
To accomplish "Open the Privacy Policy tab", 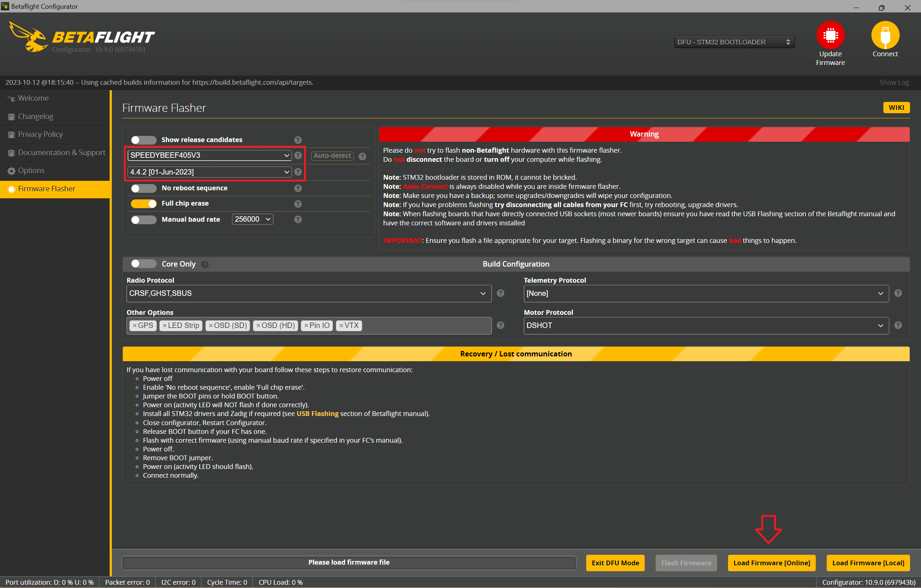I will 55,134.
